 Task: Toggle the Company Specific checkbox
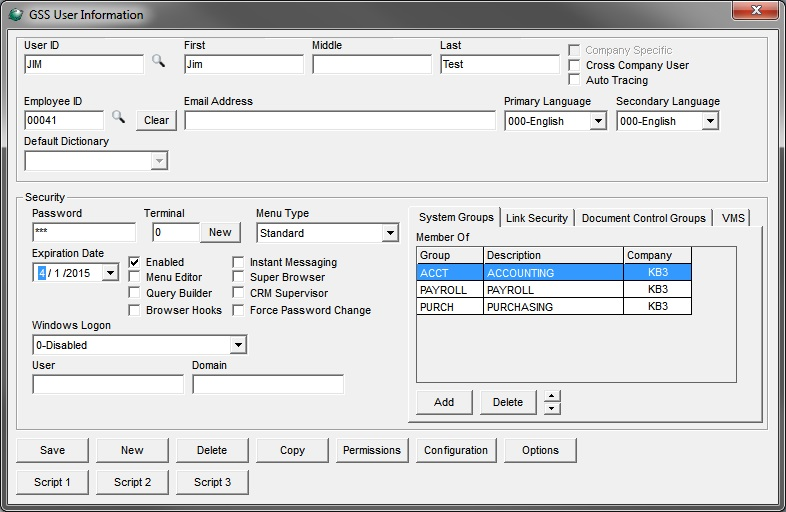coord(574,50)
